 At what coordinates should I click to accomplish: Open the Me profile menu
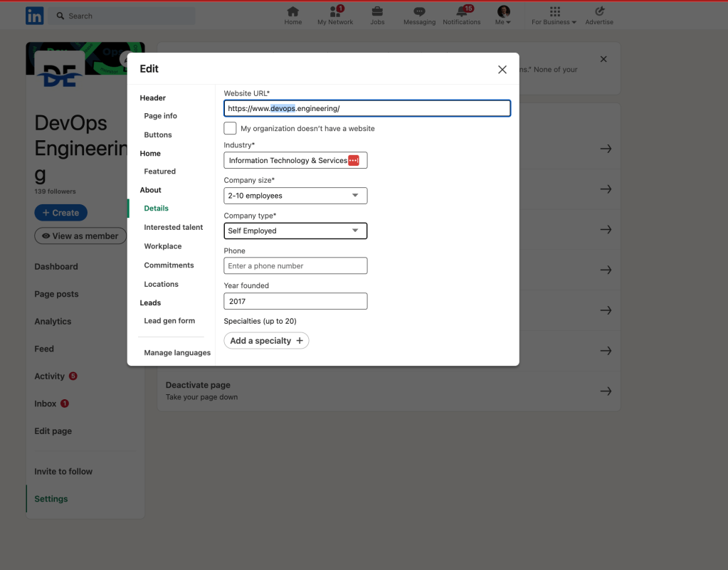tap(503, 16)
